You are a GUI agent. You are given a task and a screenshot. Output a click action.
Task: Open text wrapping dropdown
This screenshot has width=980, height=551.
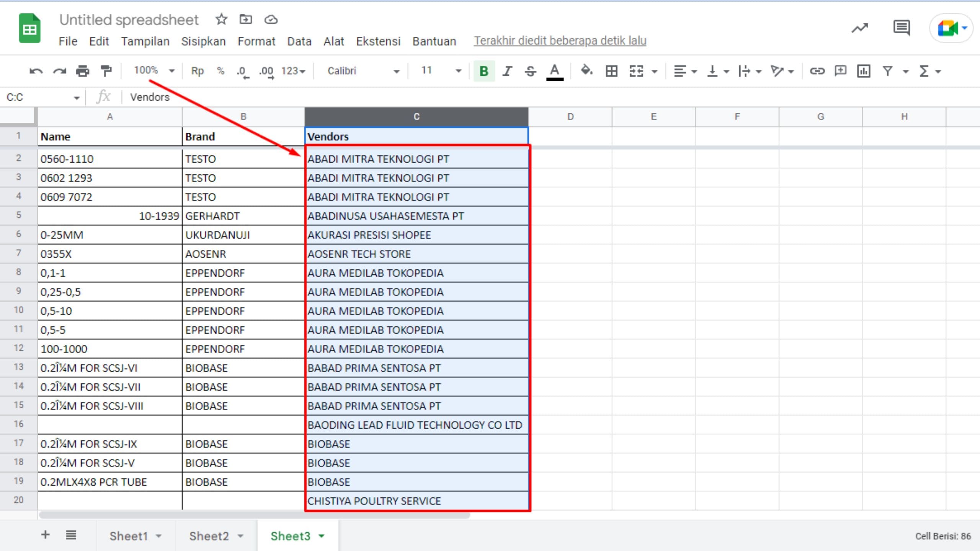(750, 71)
